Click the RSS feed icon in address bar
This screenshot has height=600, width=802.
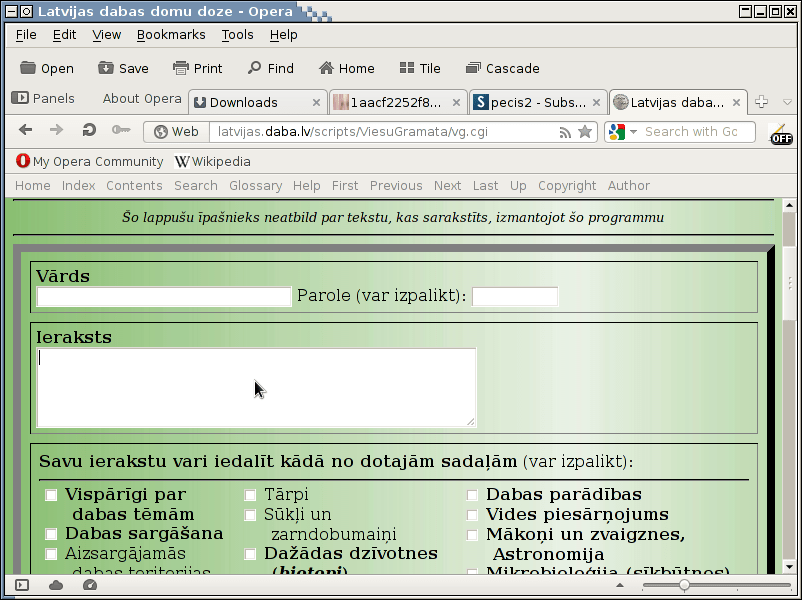(565, 132)
